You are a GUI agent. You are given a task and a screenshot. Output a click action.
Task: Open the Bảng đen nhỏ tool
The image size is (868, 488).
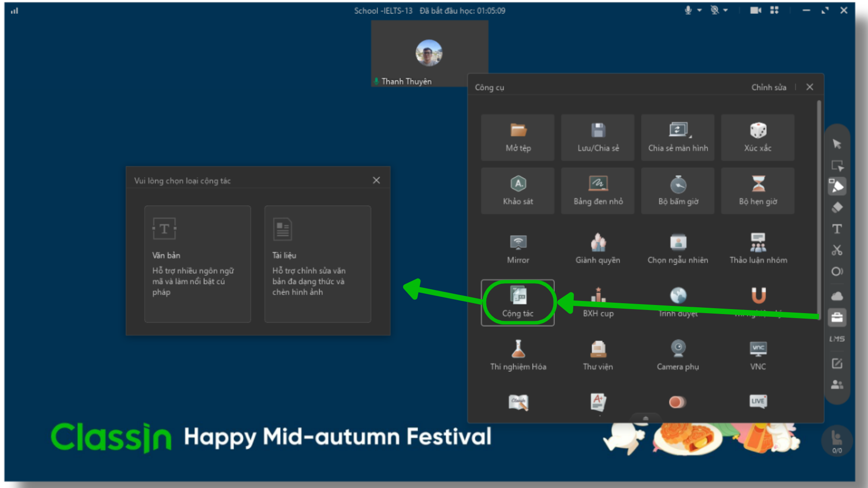point(598,190)
